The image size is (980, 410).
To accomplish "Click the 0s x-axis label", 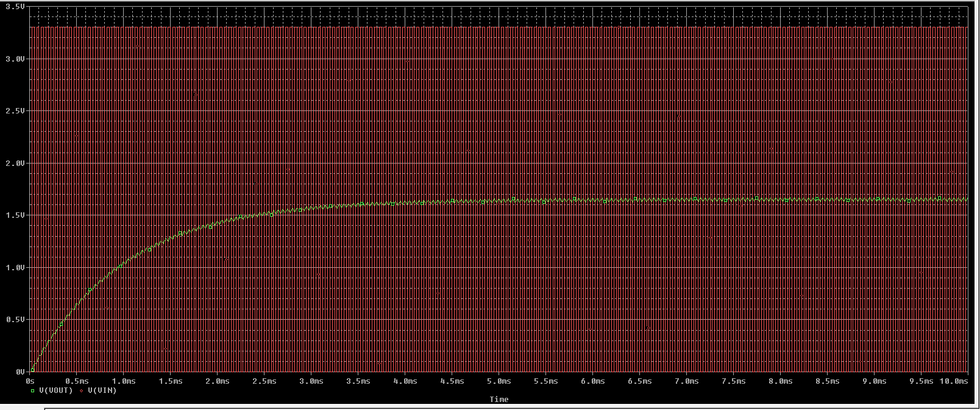I will click(30, 381).
